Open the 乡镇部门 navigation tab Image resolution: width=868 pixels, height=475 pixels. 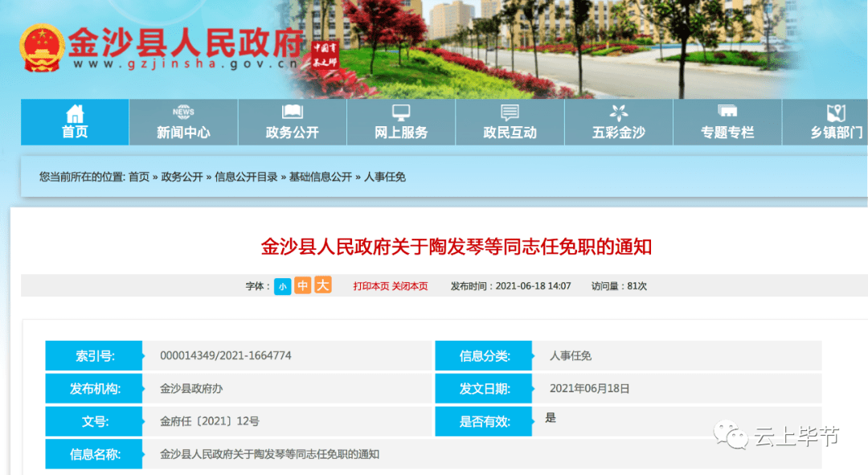[825, 122]
